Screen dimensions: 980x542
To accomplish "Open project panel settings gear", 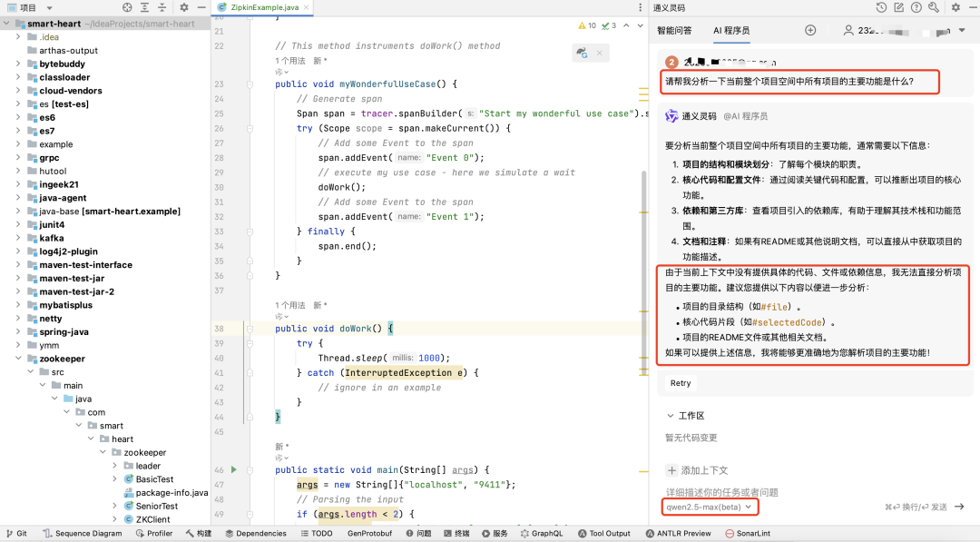I will pyautogui.click(x=183, y=7).
